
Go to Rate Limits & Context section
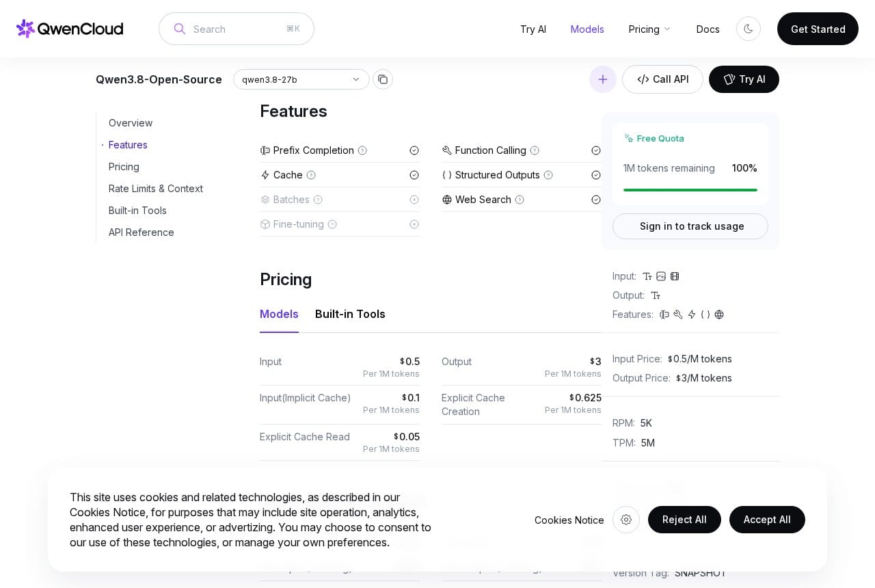click(x=156, y=189)
